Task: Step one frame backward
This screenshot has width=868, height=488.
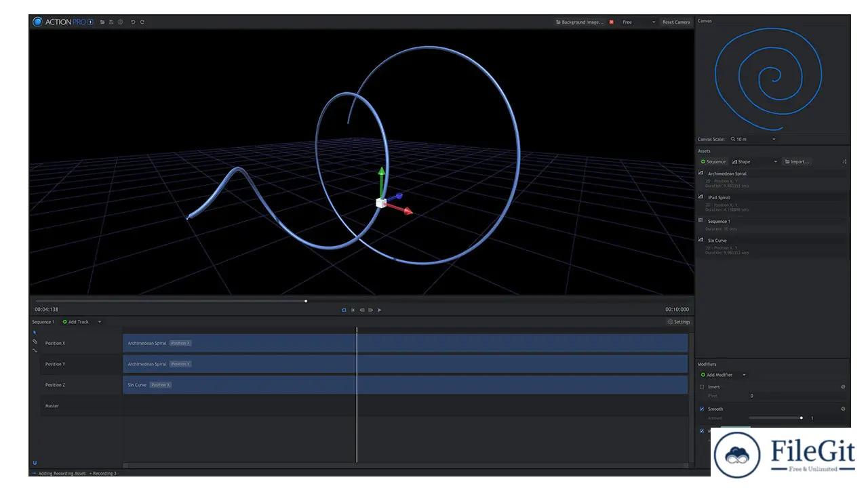Action: 361,310
